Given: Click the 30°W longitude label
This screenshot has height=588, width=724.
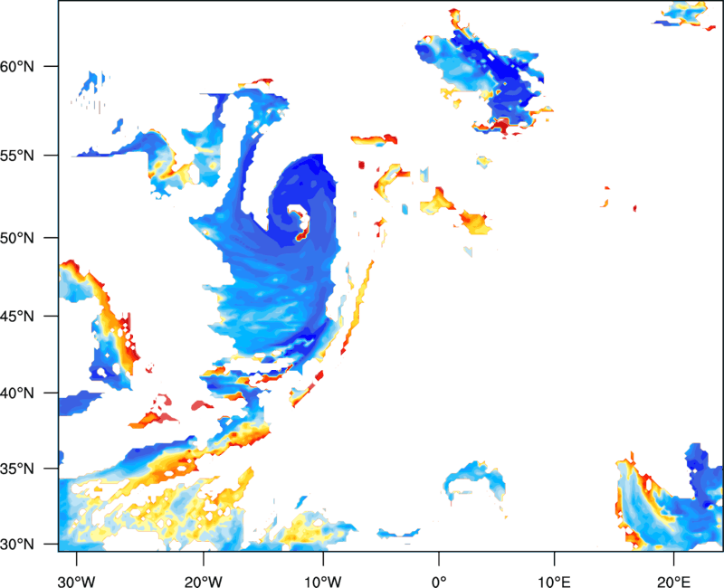Looking at the screenshot, I should pos(77,582).
